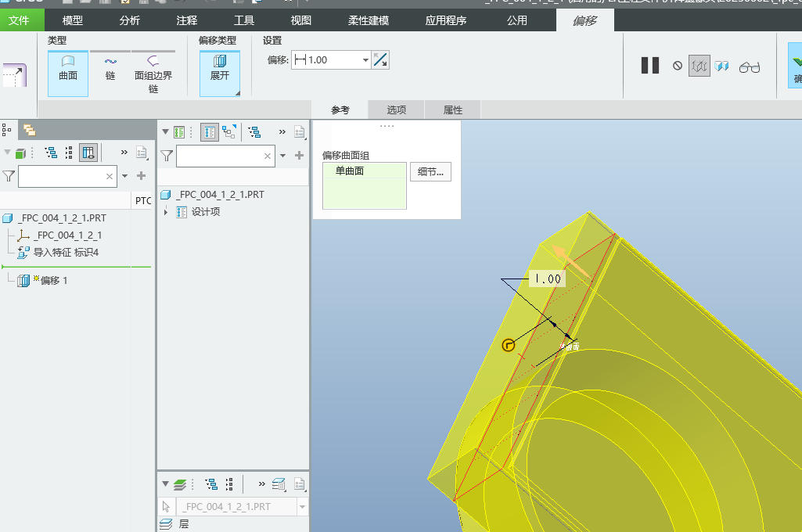
Task: Flip the offset direction icon
Action: tap(380, 59)
